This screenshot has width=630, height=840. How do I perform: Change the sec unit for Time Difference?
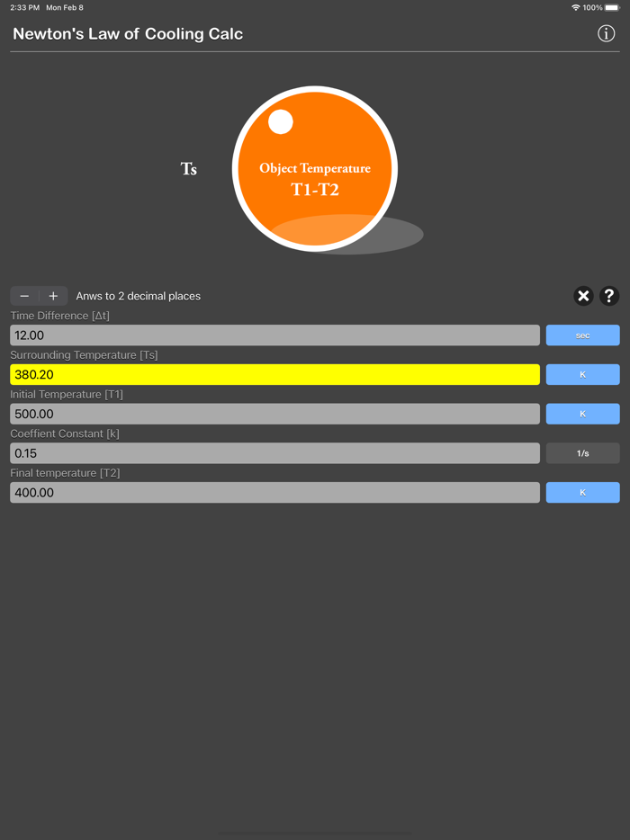(x=583, y=335)
